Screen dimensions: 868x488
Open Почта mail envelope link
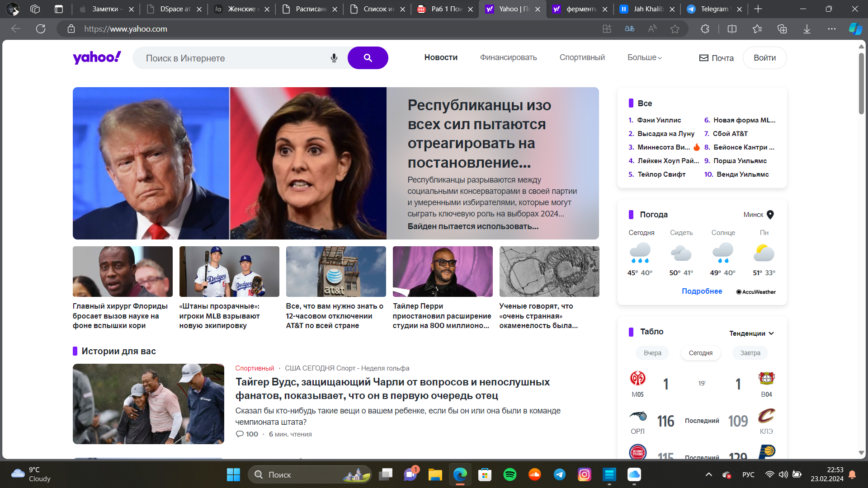pos(716,58)
